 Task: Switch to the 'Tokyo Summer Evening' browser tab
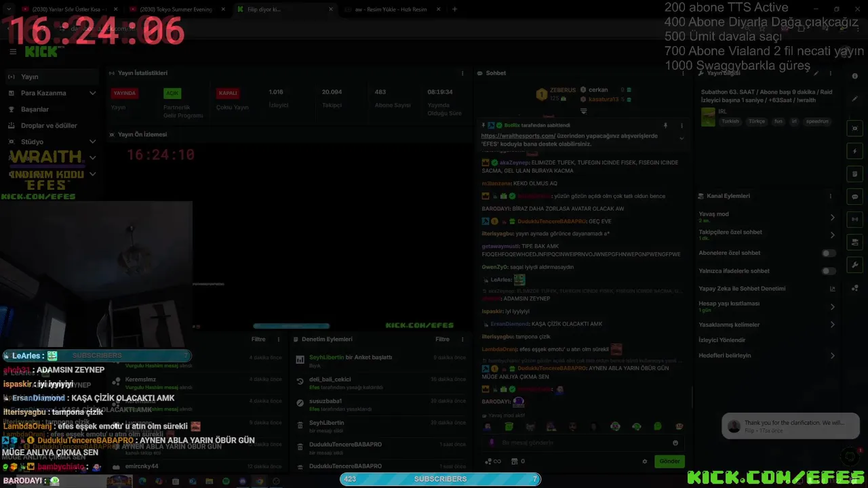pos(176,9)
